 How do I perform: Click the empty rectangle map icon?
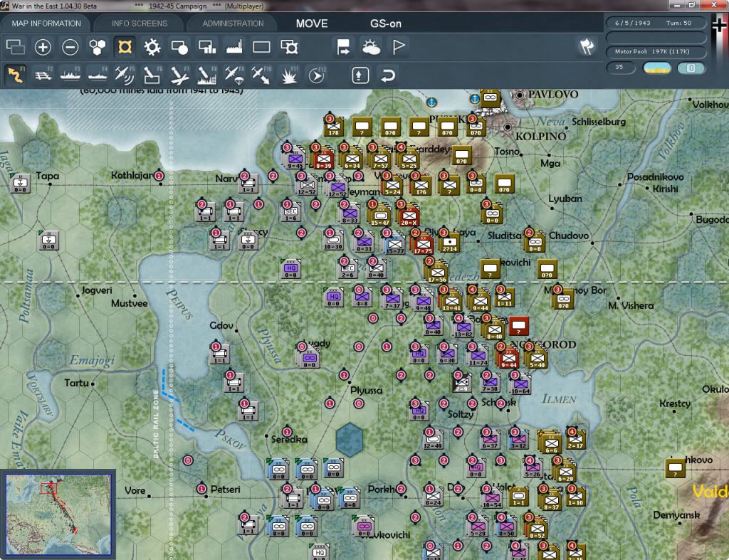coord(261,47)
